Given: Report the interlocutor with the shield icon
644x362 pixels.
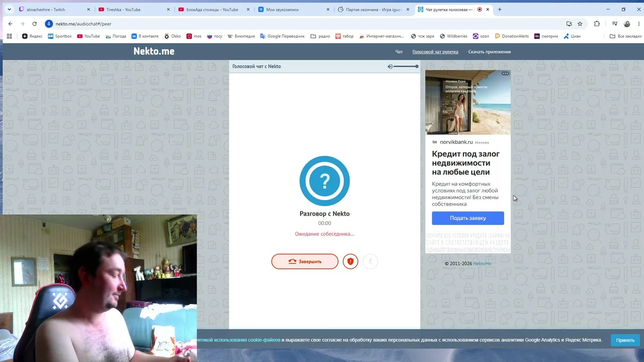Looking at the screenshot, I should point(351,261).
